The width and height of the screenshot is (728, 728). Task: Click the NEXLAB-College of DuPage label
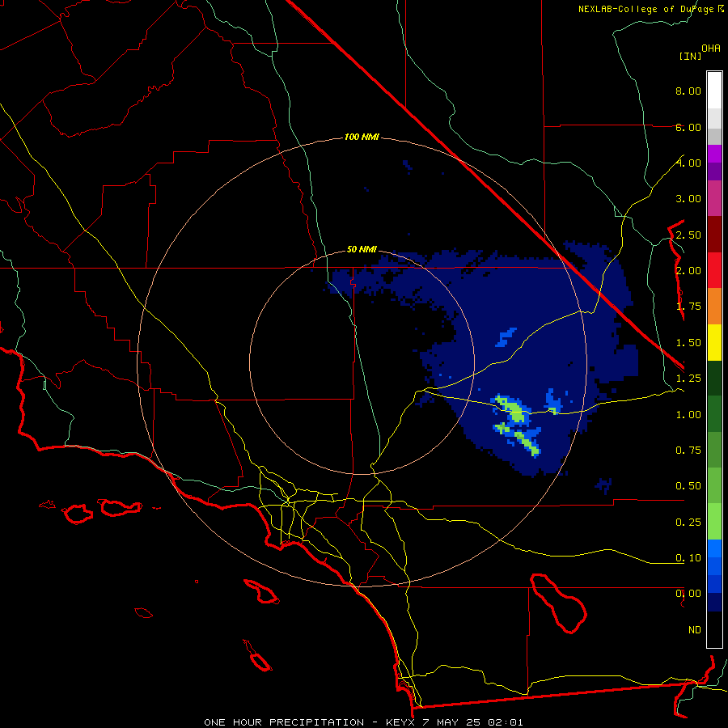click(647, 9)
